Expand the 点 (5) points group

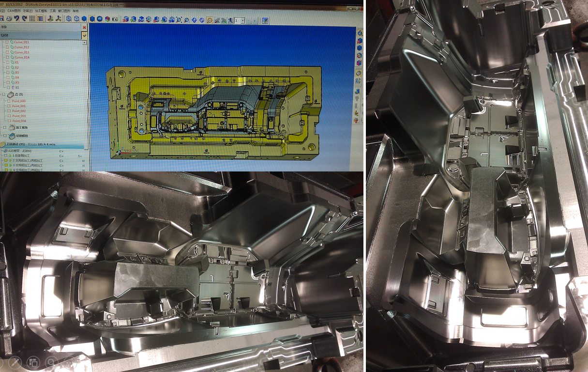point(4,94)
